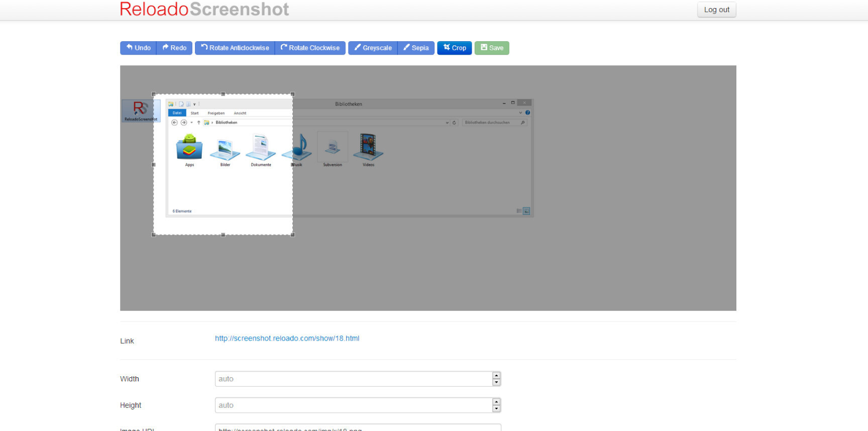Grab the top-left crop handle

pyautogui.click(x=154, y=94)
